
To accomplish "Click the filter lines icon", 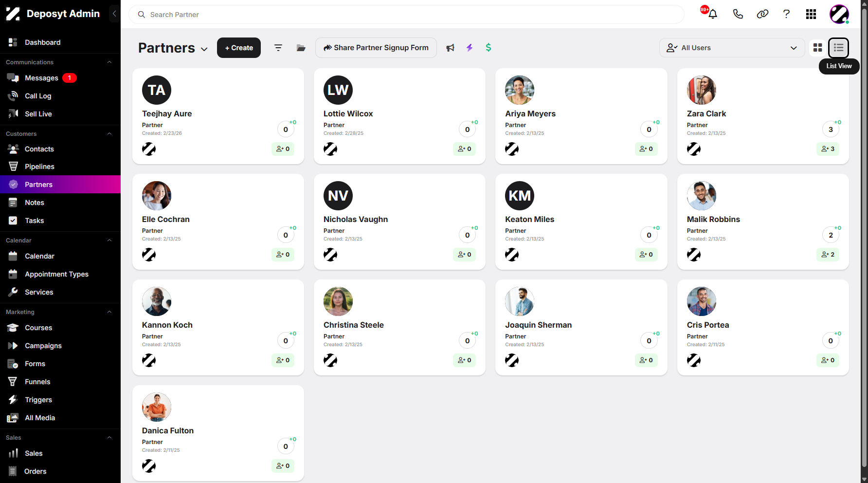I will coord(278,48).
